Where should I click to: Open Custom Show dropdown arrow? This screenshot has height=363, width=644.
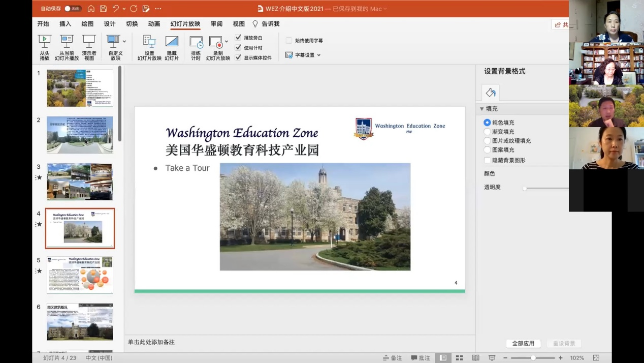[x=124, y=42]
